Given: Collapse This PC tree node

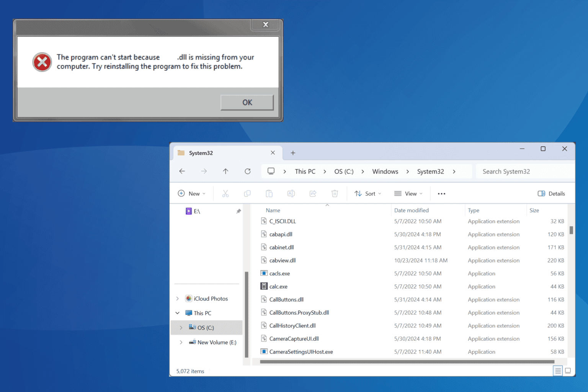Looking at the screenshot, I should [178, 313].
